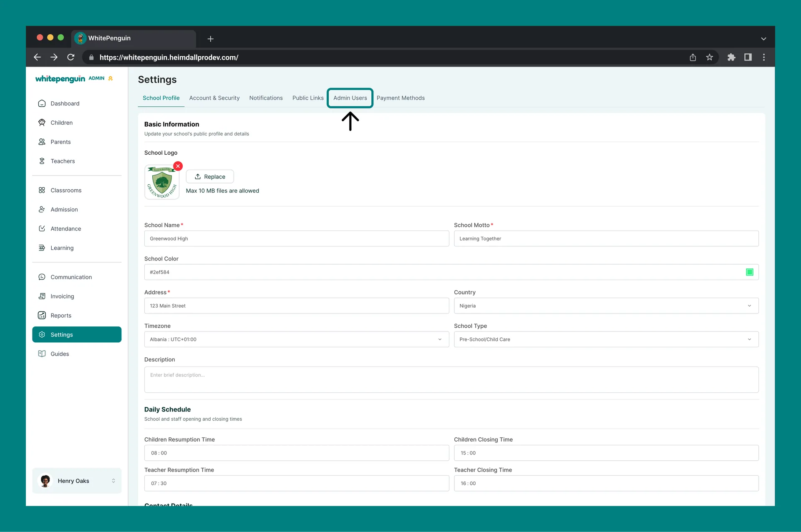Expand Henry Oaks account menu

pyautogui.click(x=77, y=481)
